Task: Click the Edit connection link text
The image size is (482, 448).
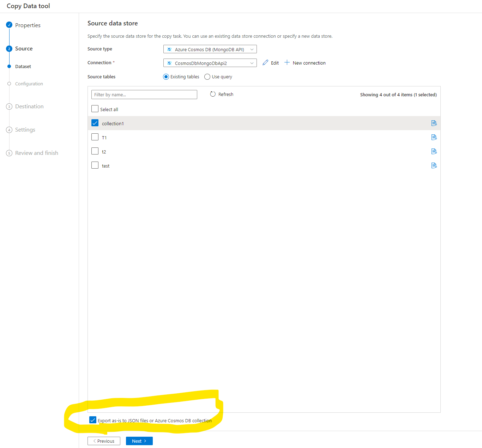Action: (275, 63)
